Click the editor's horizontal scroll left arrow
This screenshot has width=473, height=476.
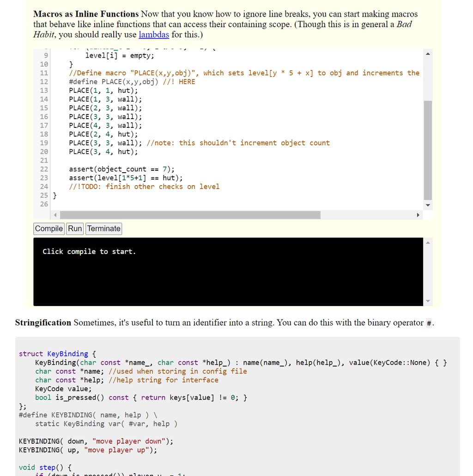(x=55, y=215)
